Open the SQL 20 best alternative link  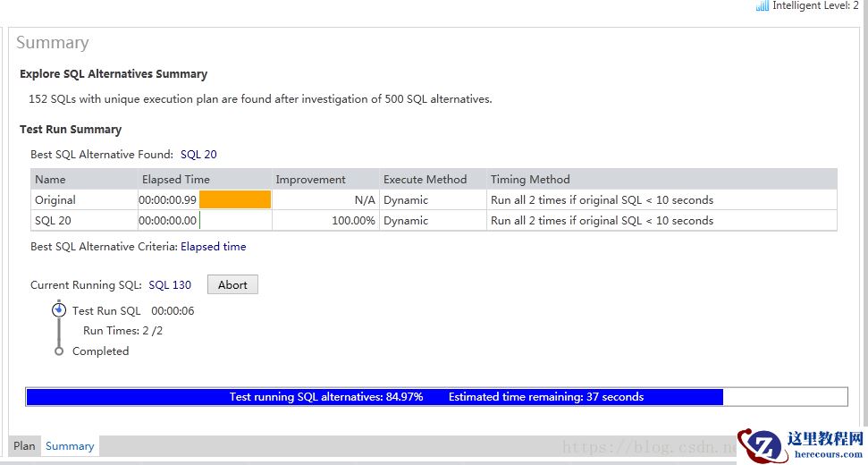point(198,155)
